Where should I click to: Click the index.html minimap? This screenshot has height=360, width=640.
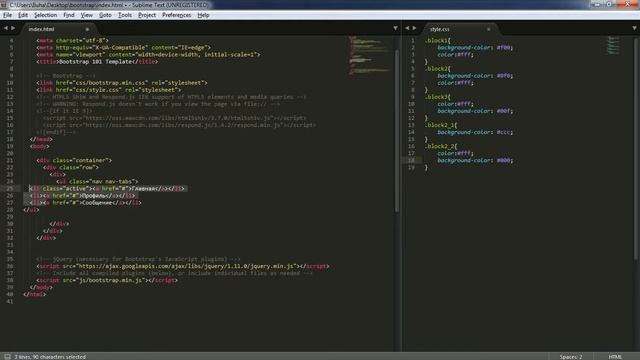[369, 55]
